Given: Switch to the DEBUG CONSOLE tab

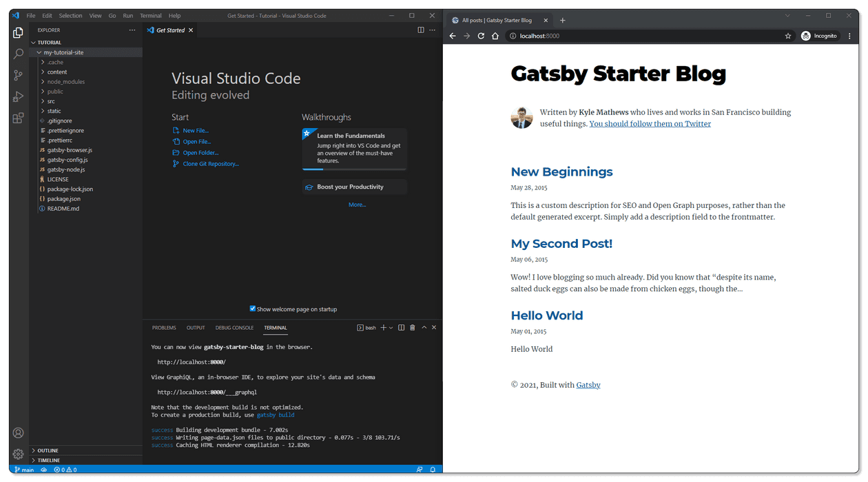Looking at the screenshot, I should 234,327.
